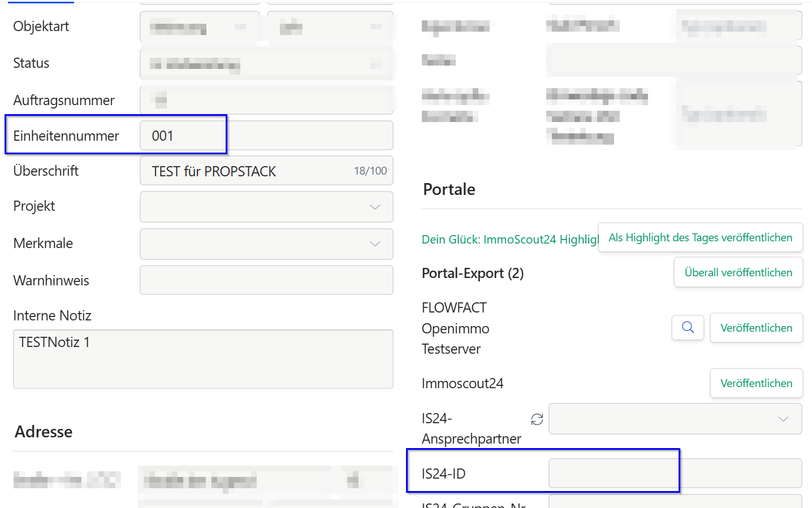The image size is (812, 508).
Task: Click Als Highlight des Tages veröffentlichen
Action: [700, 238]
